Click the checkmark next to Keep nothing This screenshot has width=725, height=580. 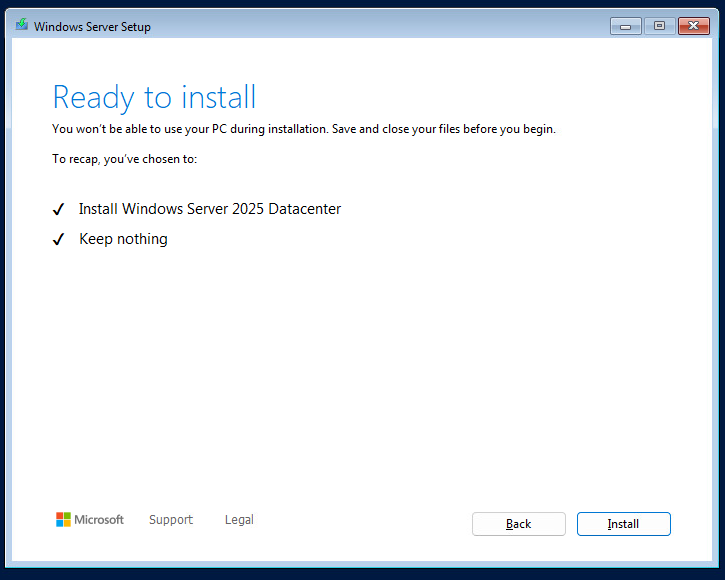pos(58,240)
